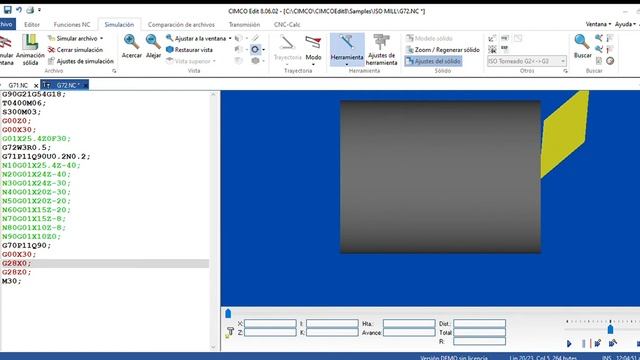Open the Transmisión ribbon tab
The height and width of the screenshot is (360, 640).
pos(244,24)
